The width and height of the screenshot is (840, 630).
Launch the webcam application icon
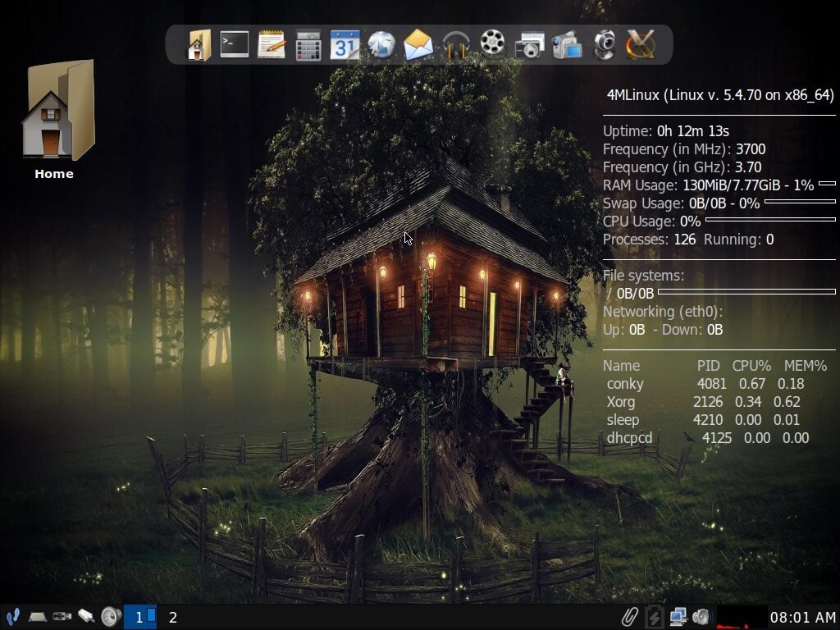click(604, 44)
